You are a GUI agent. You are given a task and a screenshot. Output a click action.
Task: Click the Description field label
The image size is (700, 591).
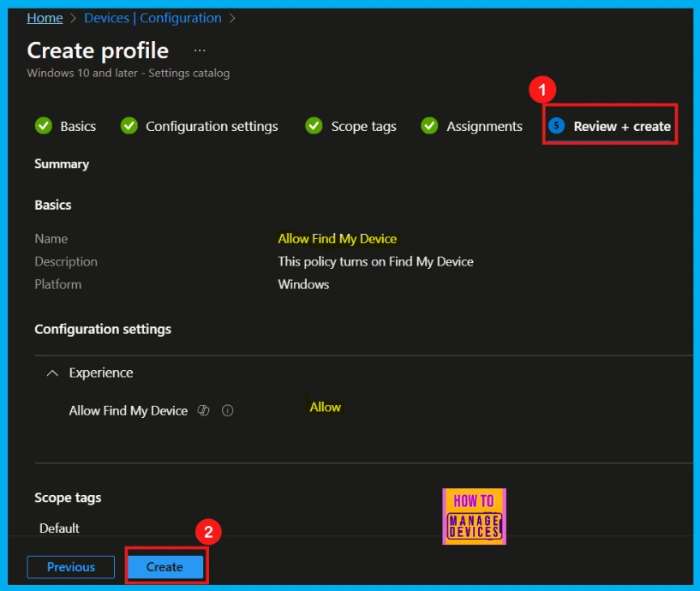(66, 261)
